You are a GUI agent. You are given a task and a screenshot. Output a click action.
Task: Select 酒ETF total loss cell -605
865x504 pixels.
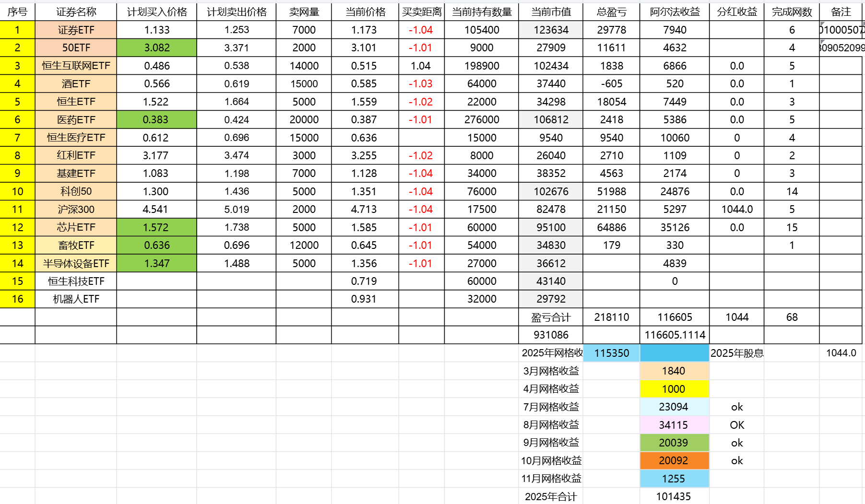pyautogui.click(x=611, y=83)
